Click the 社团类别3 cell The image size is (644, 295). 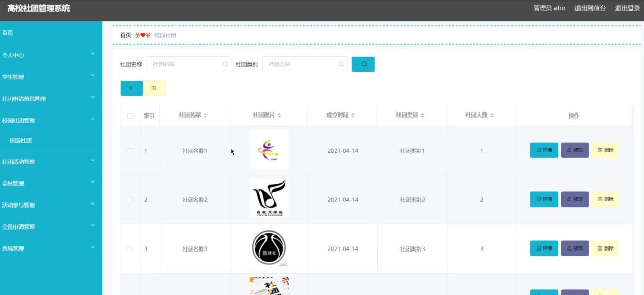[412, 249]
